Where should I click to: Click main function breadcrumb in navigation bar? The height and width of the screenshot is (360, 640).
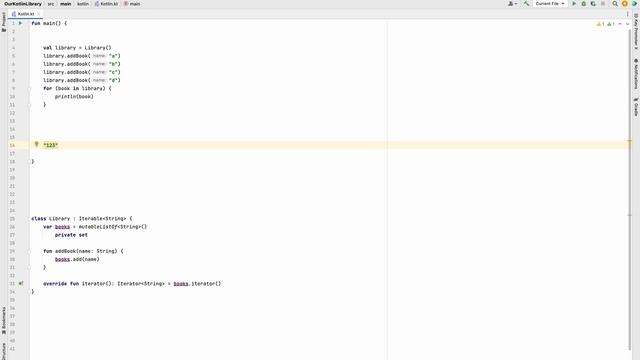pos(132,4)
